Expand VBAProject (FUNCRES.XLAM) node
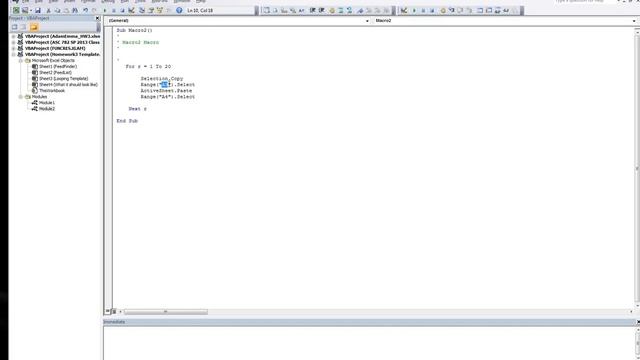Screen dimensions: 640x360 coord(13,48)
